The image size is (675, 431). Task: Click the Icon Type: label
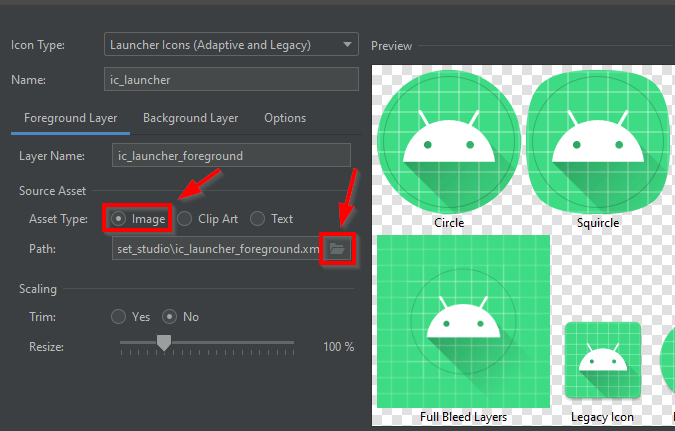tap(38, 45)
